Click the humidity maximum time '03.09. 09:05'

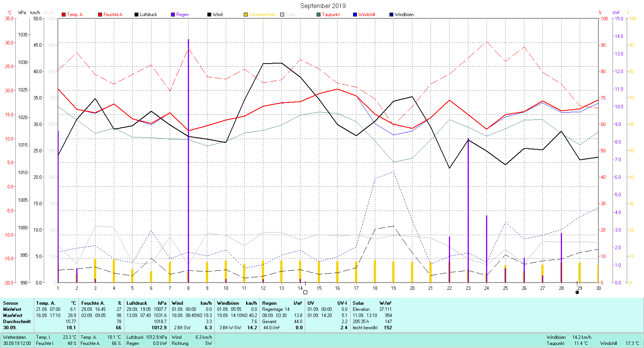tap(94, 315)
